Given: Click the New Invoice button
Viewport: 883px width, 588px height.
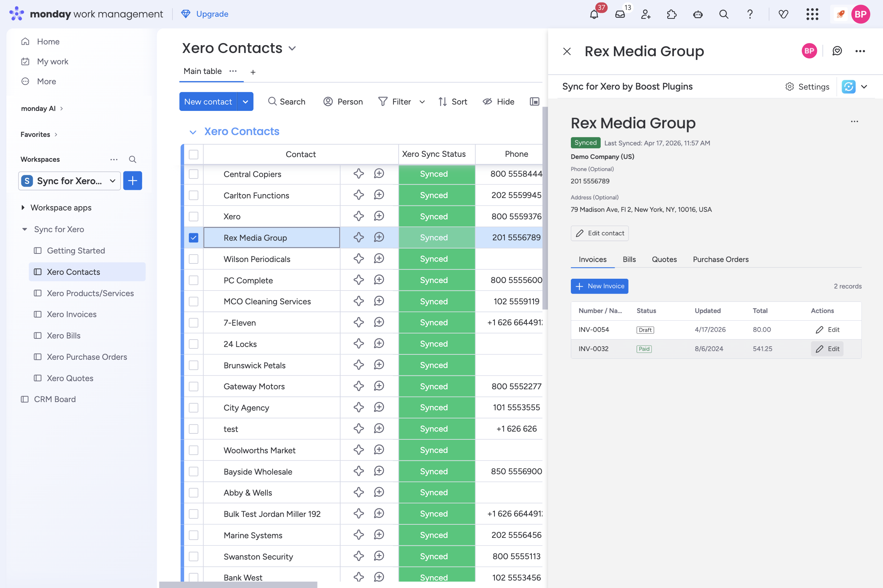Looking at the screenshot, I should [599, 286].
